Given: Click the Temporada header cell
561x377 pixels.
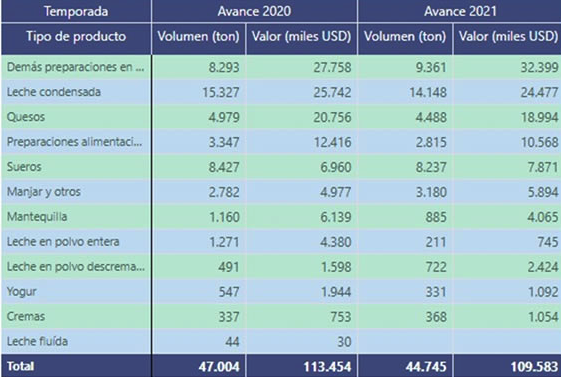Looking at the screenshot, I should [76, 11].
